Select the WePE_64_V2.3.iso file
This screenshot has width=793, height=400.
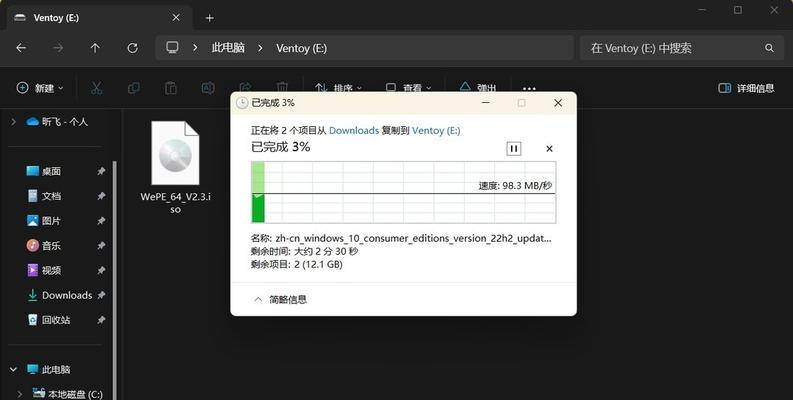[x=175, y=167]
